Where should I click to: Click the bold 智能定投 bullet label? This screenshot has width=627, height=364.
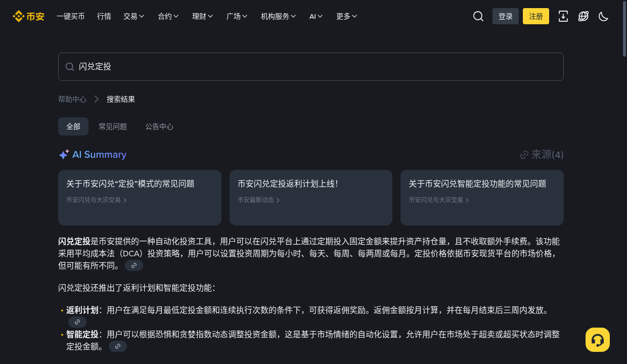(82, 334)
